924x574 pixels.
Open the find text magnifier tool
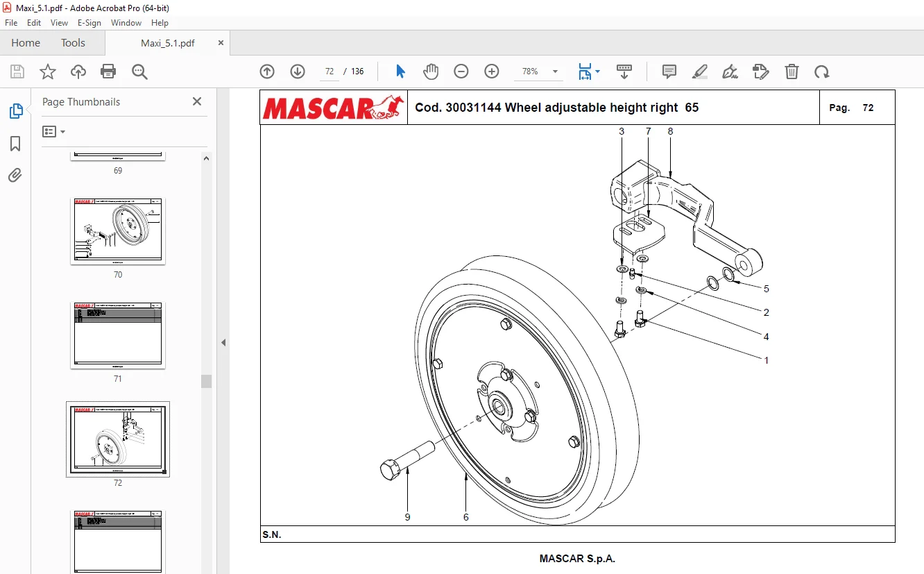139,71
